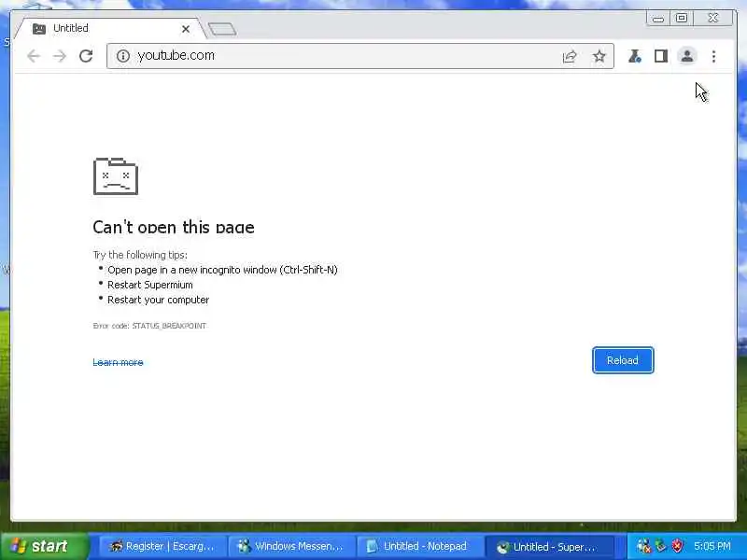Click the sad folder error icon
The image size is (747, 560).
pyautogui.click(x=116, y=176)
